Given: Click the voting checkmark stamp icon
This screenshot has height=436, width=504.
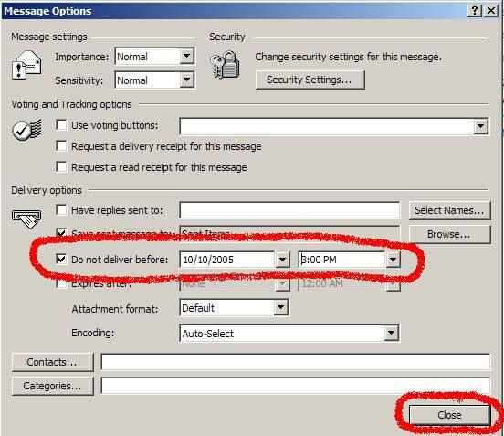Looking at the screenshot, I should [26, 130].
